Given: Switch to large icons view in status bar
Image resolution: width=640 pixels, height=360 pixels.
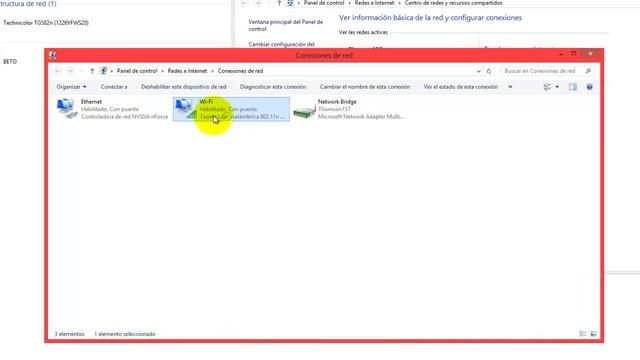Looking at the screenshot, I should pyautogui.click(x=593, y=334).
